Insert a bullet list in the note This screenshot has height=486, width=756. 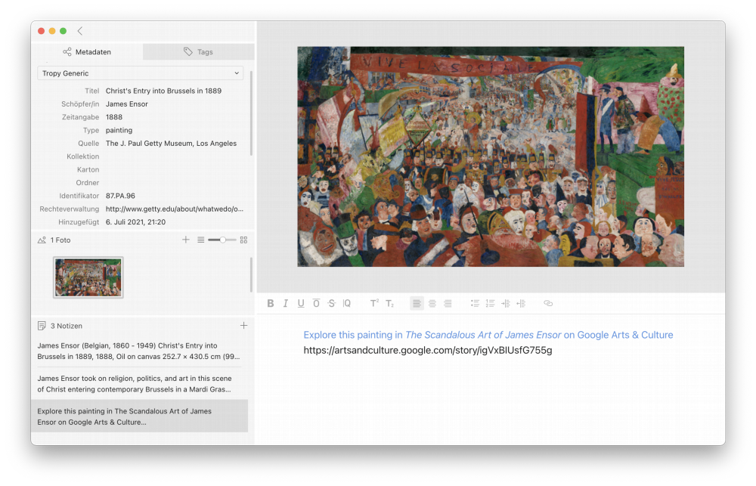(475, 303)
